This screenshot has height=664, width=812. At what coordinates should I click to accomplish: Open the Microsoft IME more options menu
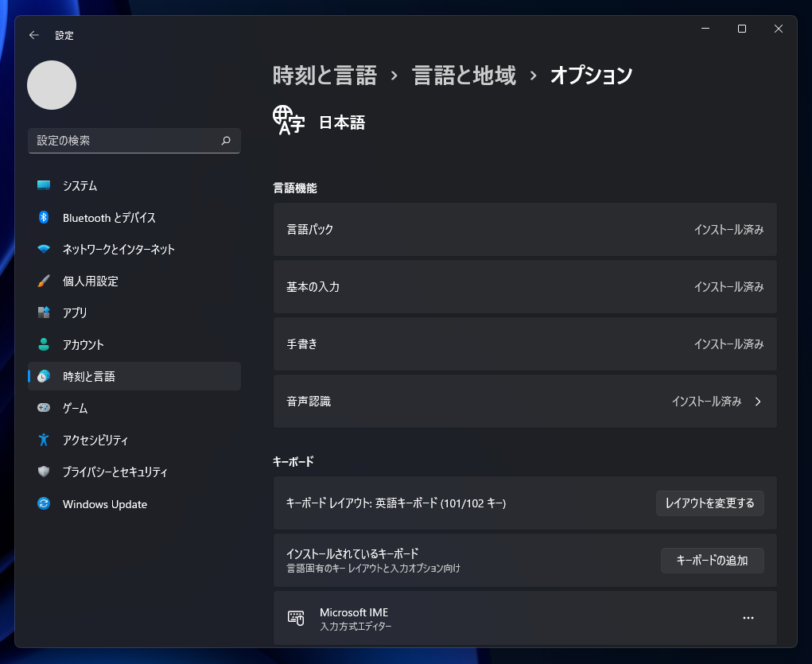tap(748, 618)
